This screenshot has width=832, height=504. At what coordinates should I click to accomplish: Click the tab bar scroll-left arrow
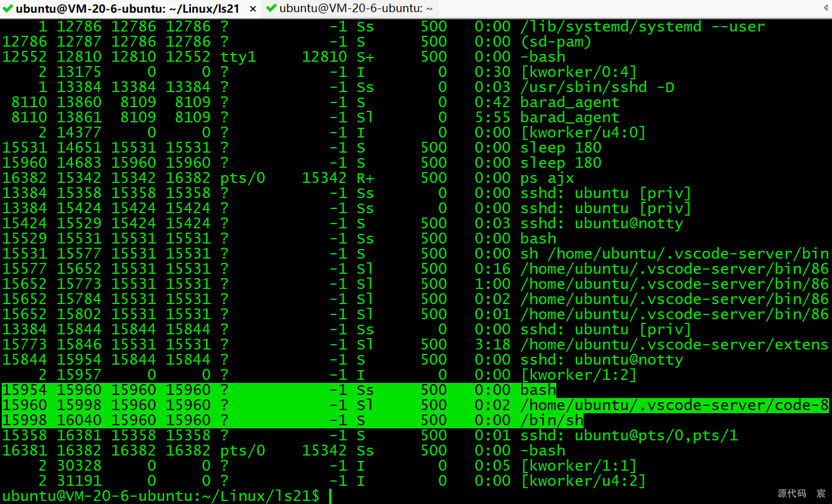pos(825,8)
